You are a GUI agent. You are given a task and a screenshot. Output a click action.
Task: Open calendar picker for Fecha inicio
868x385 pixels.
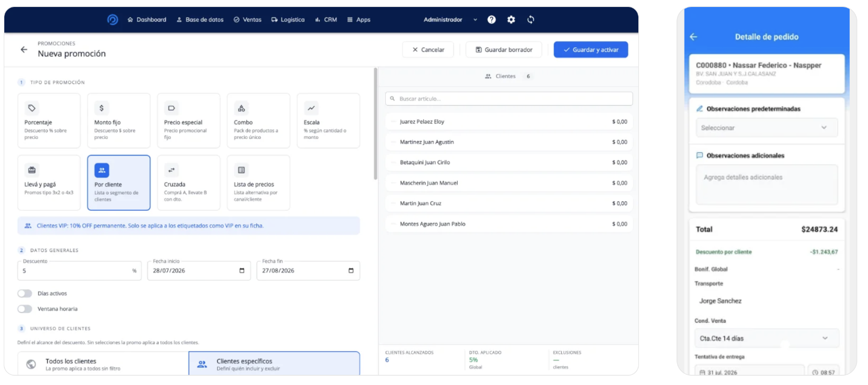[242, 271]
